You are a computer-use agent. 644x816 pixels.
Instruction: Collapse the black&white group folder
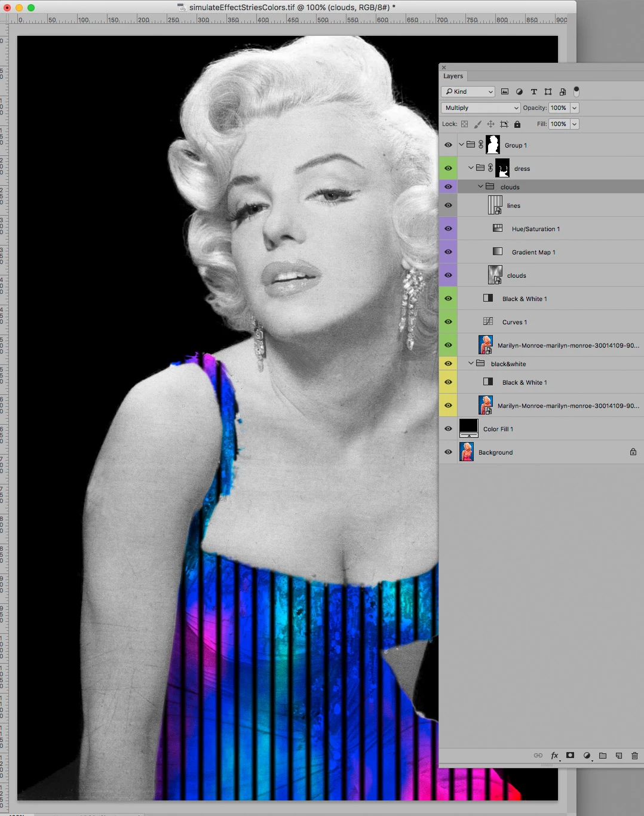(471, 363)
